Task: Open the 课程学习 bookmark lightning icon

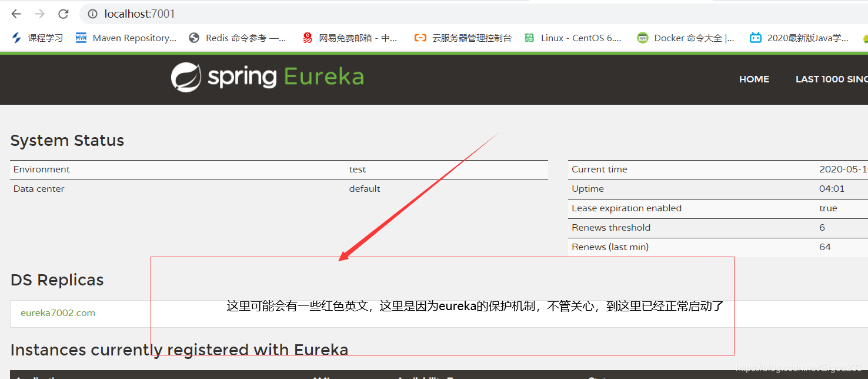Action: pyautogui.click(x=16, y=37)
